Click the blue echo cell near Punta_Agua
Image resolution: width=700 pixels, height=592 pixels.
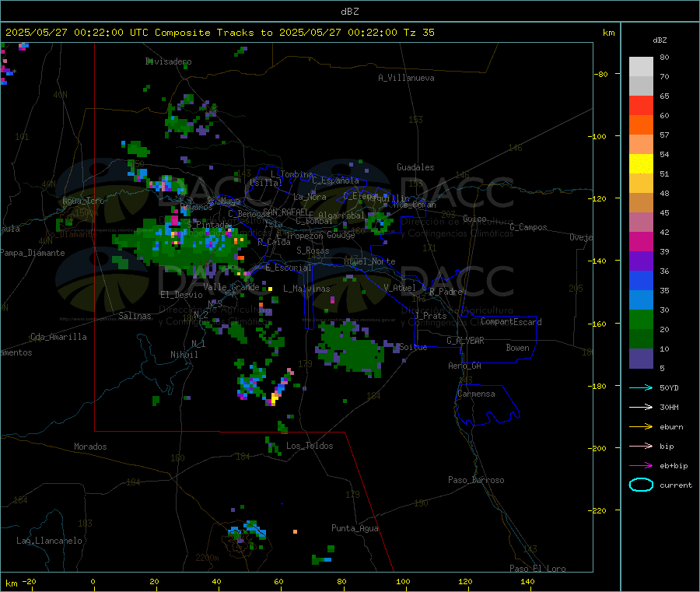pyautogui.click(x=327, y=559)
